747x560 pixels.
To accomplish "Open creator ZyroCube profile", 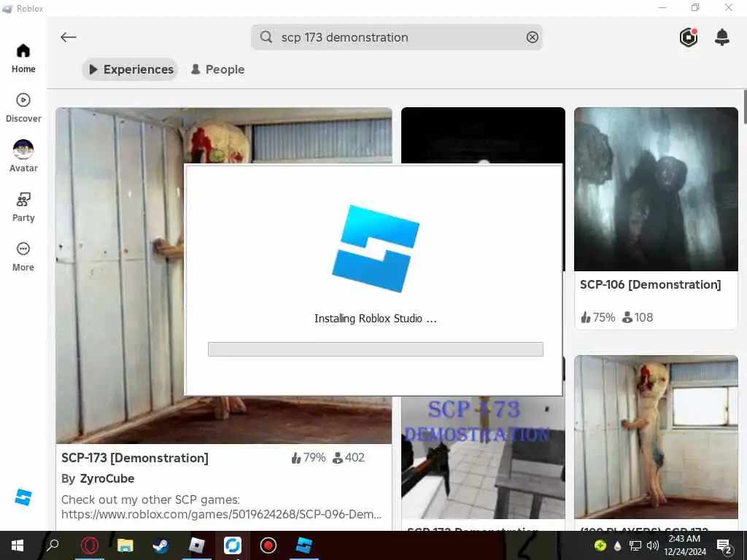I will 107,478.
